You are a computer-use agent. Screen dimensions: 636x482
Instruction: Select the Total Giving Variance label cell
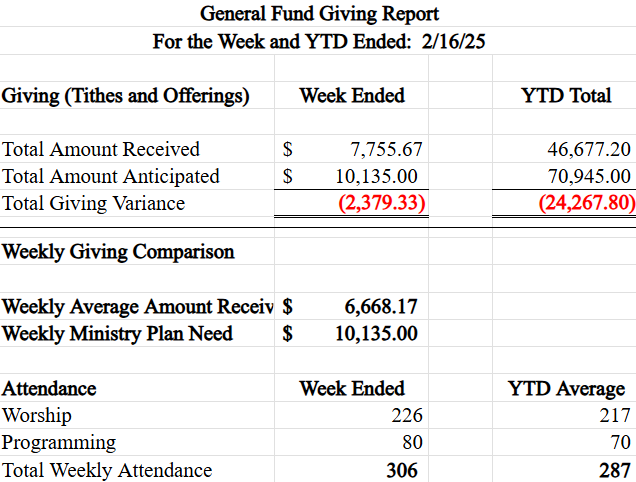tap(94, 204)
